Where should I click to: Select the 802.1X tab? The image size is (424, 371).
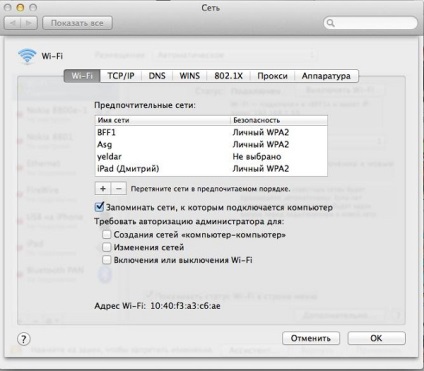point(228,76)
